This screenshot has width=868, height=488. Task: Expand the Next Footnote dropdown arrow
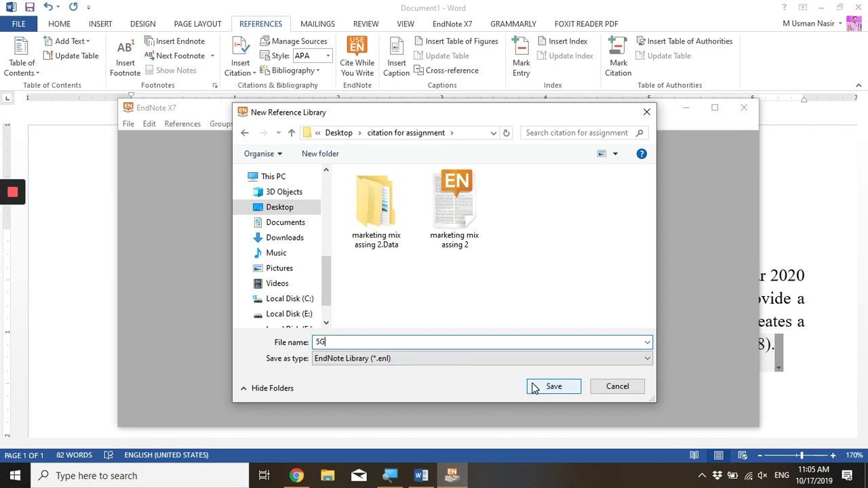(212, 56)
